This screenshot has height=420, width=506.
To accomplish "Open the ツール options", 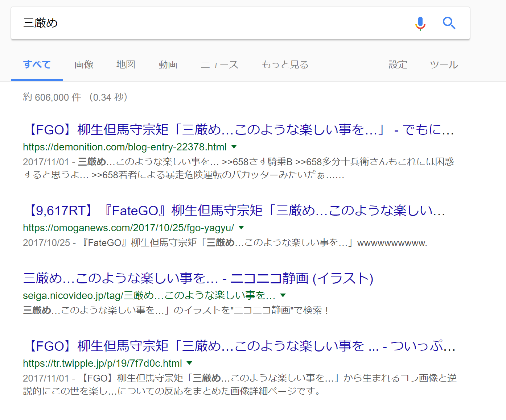I will coord(444,65).
